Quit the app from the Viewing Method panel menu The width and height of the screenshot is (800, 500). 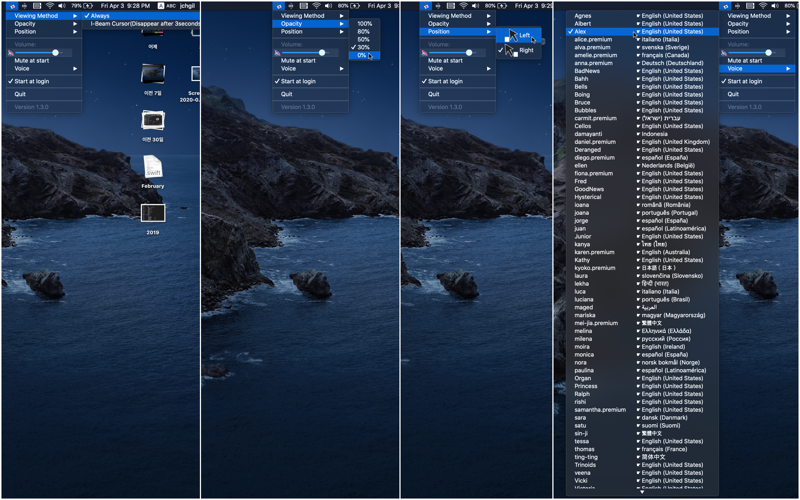(x=44, y=94)
